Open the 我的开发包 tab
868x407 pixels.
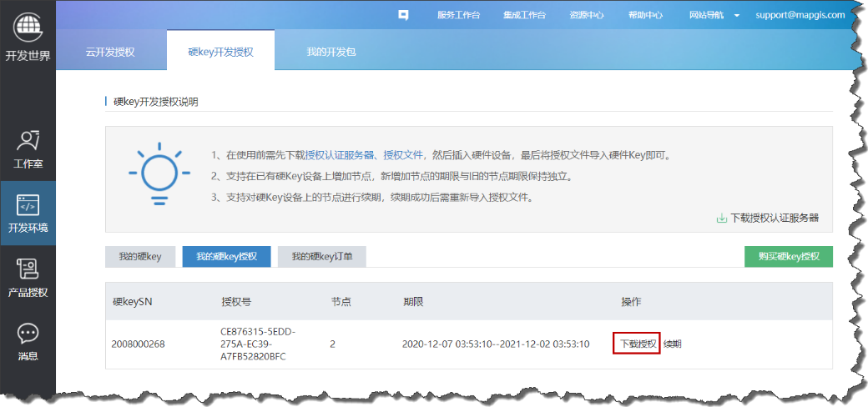[x=331, y=52]
